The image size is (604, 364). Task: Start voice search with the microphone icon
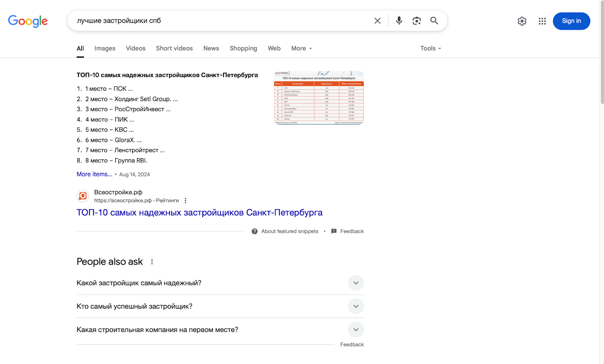pos(399,21)
